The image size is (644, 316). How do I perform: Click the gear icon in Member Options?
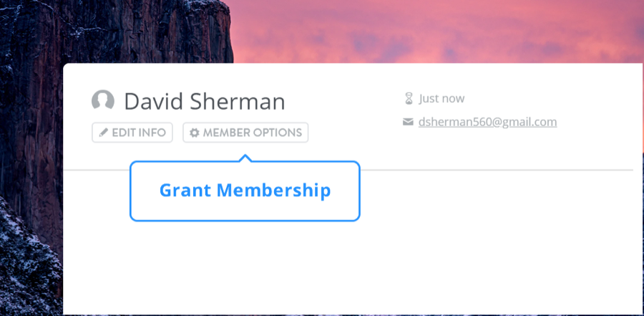[x=194, y=133]
